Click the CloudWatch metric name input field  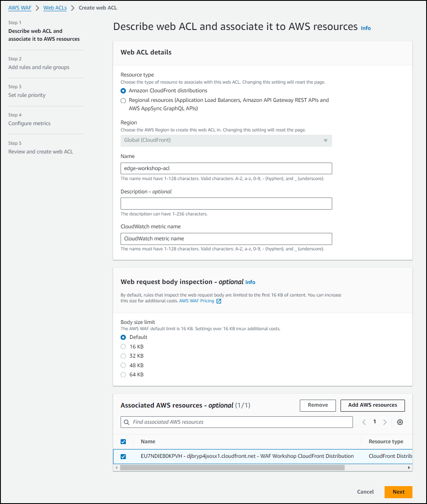click(x=226, y=239)
